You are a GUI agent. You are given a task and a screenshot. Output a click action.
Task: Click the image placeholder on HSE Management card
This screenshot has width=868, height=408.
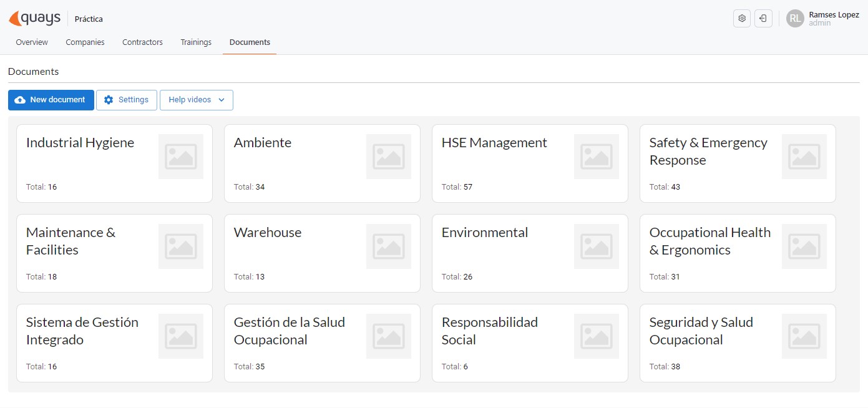pos(597,156)
